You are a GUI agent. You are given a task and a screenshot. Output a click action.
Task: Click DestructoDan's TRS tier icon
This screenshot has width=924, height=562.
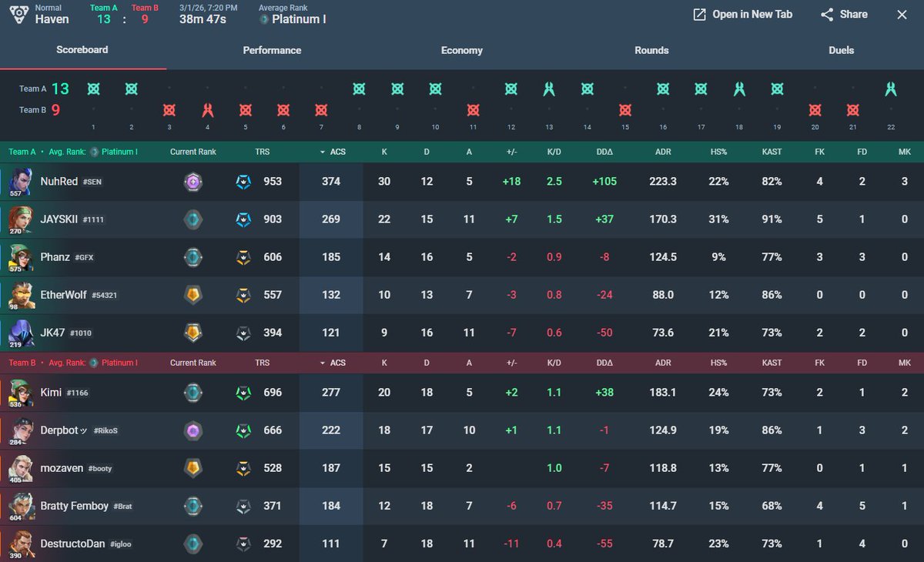point(243,544)
